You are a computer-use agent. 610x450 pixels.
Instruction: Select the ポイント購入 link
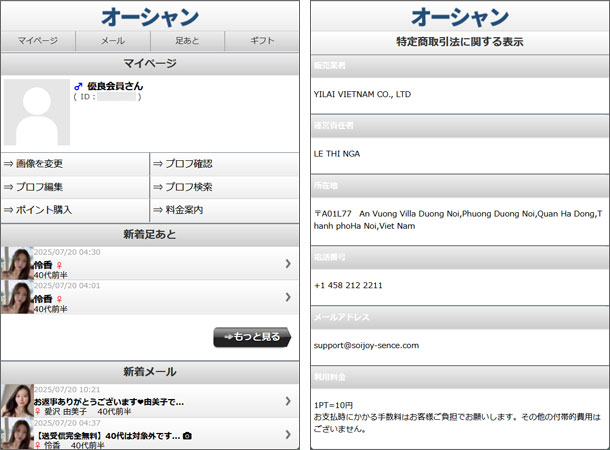tap(43, 210)
